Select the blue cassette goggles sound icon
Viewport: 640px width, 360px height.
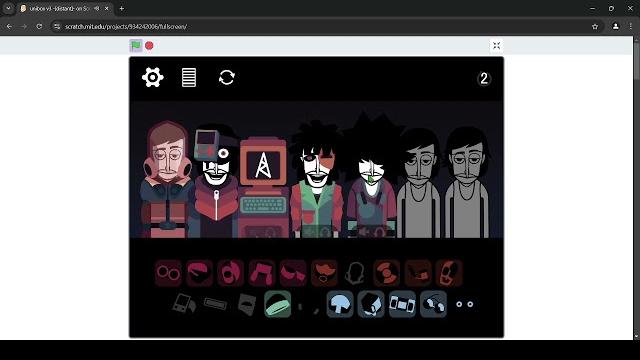[x=402, y=304]
